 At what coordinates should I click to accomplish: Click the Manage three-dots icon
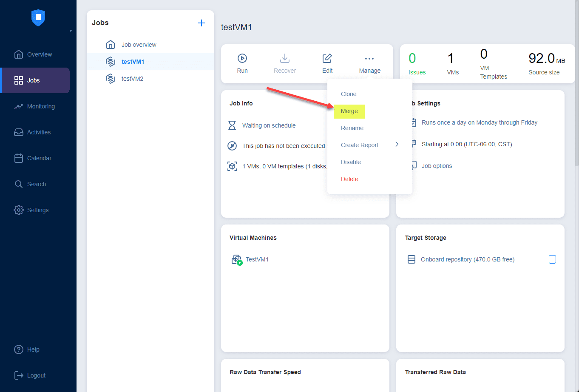click(369, 59)
